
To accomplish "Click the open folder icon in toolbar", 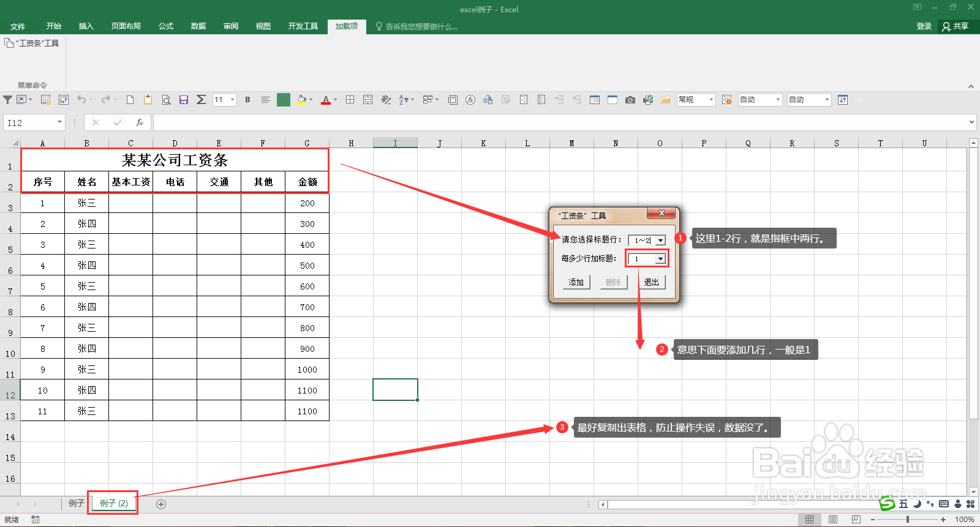I will coord(666,100).
